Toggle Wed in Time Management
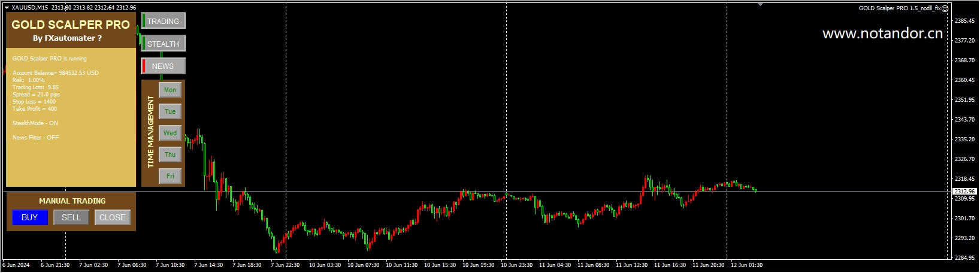980x273 pixels. (170, 133)
